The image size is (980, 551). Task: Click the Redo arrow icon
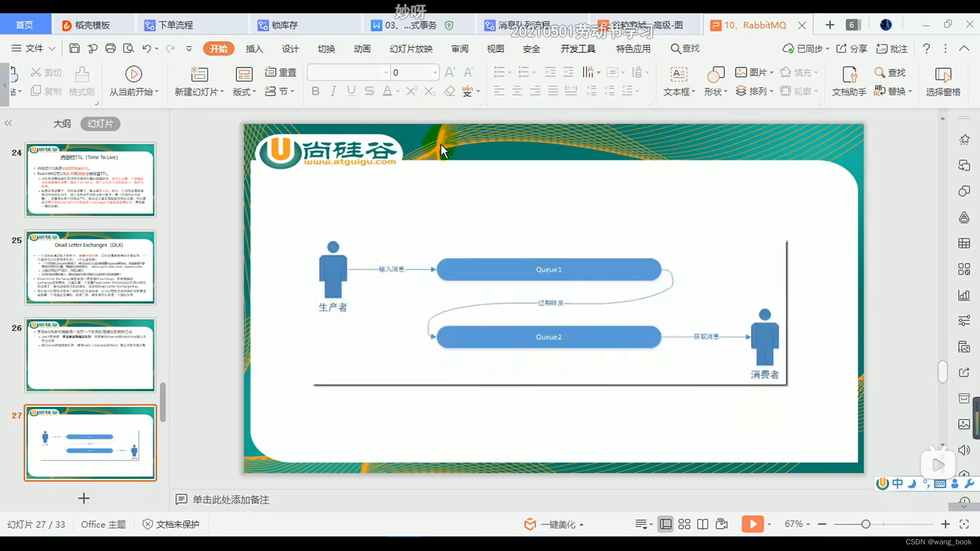pyautogui.click(x=170, y=48)
